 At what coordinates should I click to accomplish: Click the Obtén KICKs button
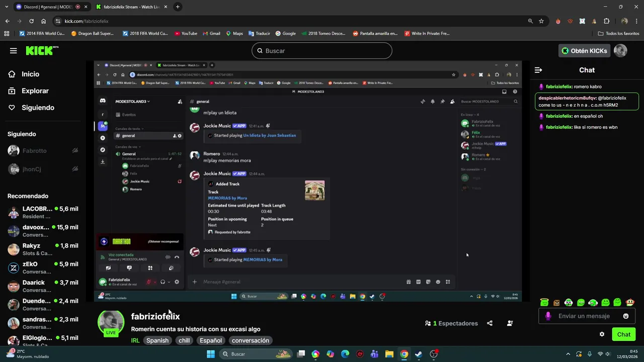[x=584, y=51]
